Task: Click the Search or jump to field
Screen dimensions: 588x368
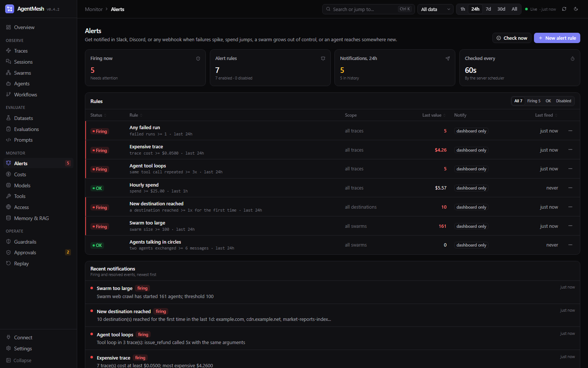Action: click(369, 9)
